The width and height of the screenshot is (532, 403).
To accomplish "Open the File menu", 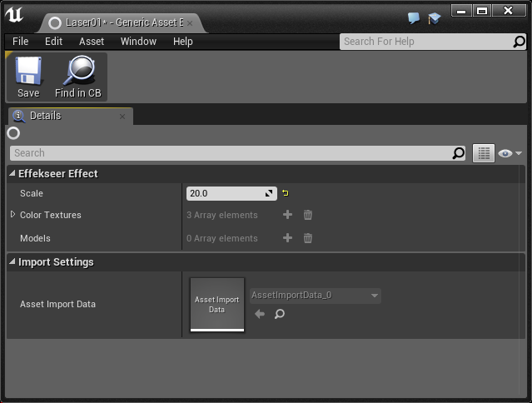I will tap(20, 42).
